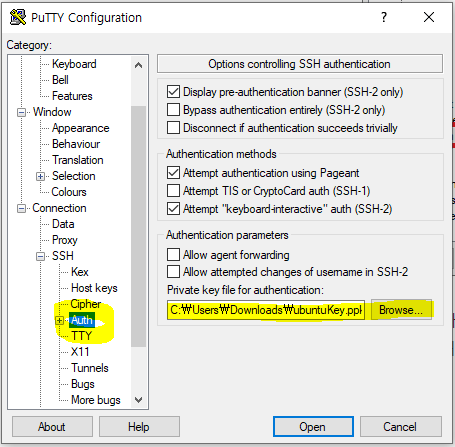The image size is (455, 447).
Task: Click the category list scroll down arrow
Action: coord(138,399)
